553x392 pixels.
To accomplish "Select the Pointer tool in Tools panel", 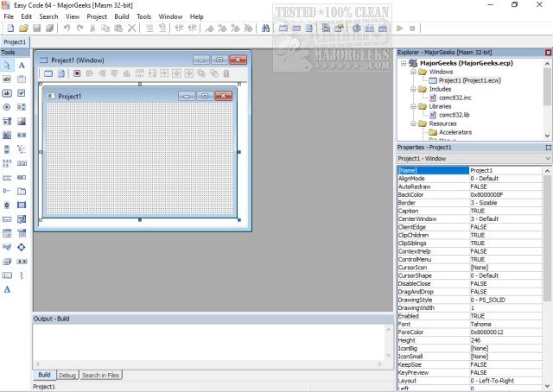I will click(8, 65).
